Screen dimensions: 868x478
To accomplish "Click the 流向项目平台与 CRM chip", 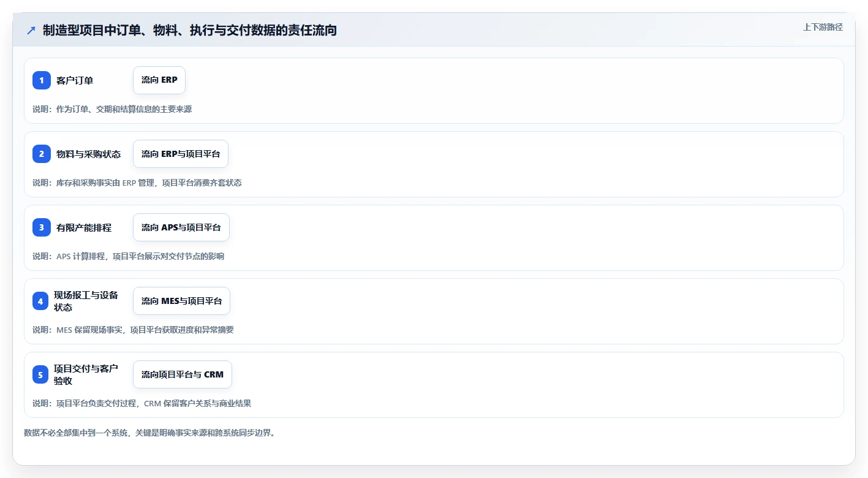I will click(x=183, y=374).
